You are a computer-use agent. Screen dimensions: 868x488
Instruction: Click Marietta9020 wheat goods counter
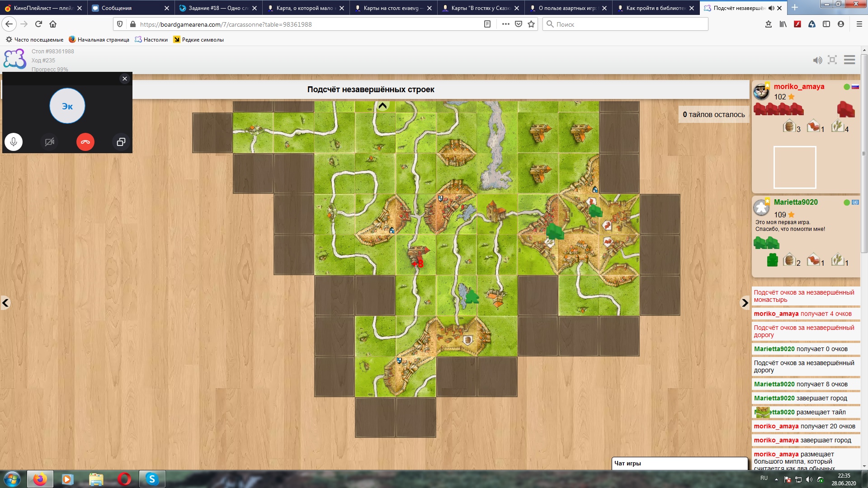pos(840,260)
